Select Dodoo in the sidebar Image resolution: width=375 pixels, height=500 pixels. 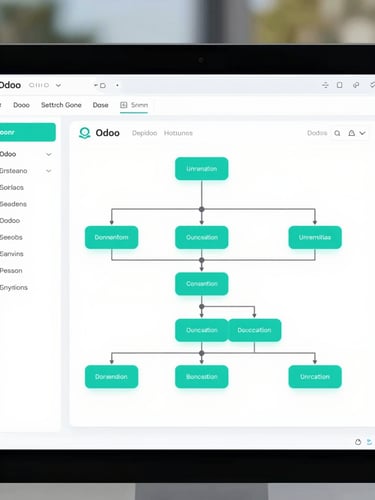pyautogui.click(x=10, y=221)
